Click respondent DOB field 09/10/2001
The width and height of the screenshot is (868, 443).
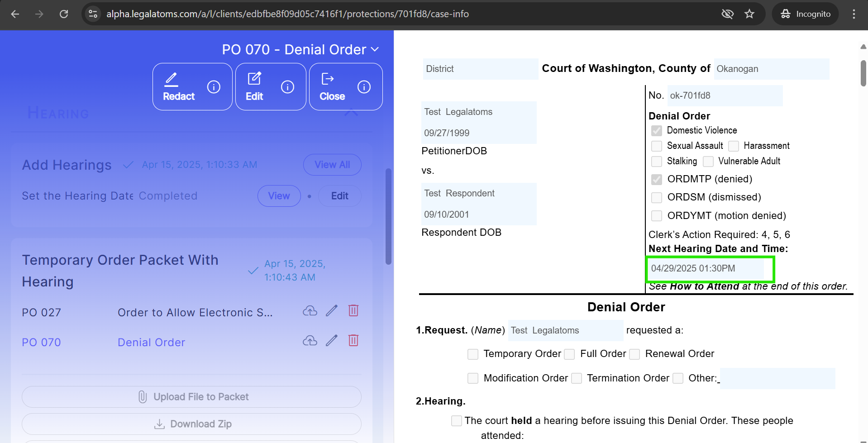point(479,214)
